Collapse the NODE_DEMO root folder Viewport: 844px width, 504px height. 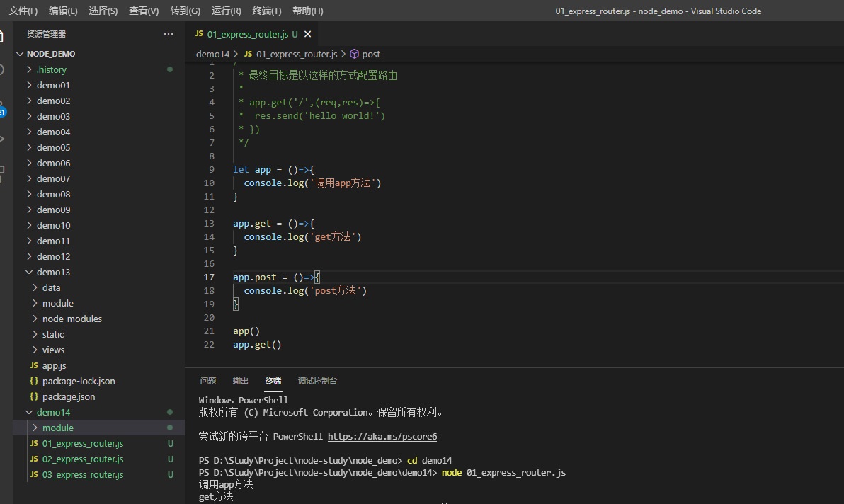pyautogui.click(x=20, y=54)
